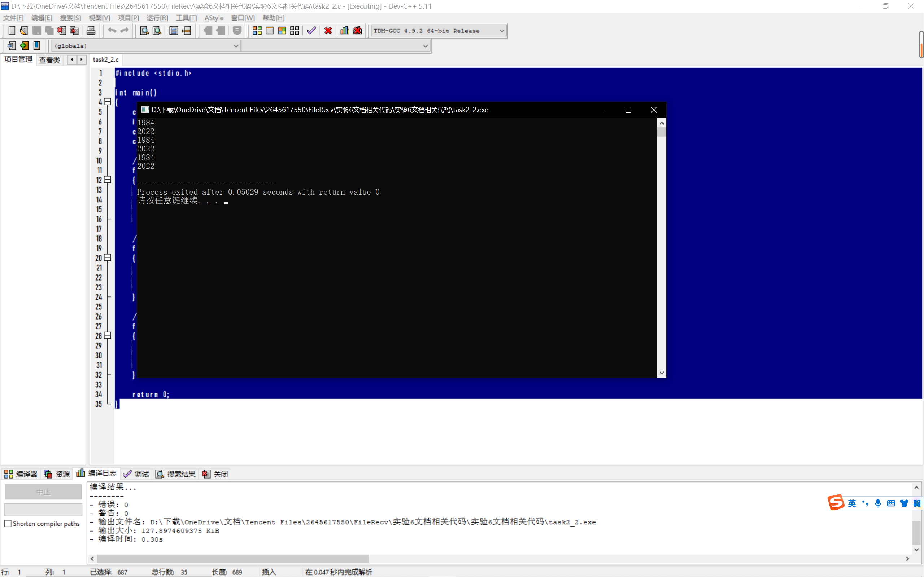Screen dimensions: 924x577
Task: Click the compile log horizontal scrollbar thumb
Action: click(233, 559)
